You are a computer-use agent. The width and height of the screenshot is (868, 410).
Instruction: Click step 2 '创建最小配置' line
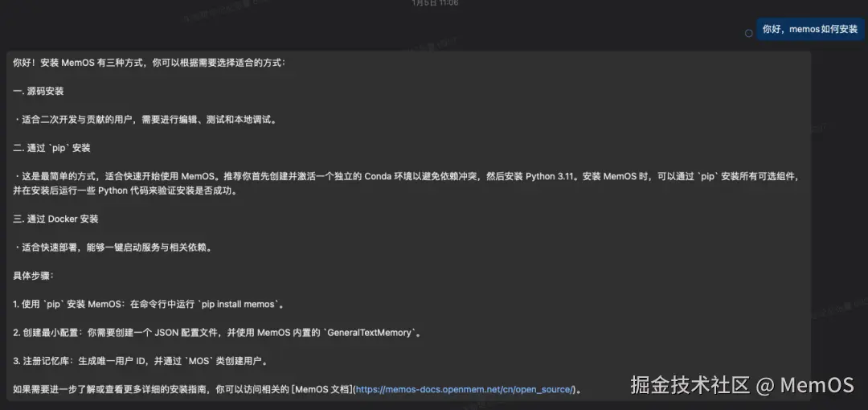[x=216, y=333]
